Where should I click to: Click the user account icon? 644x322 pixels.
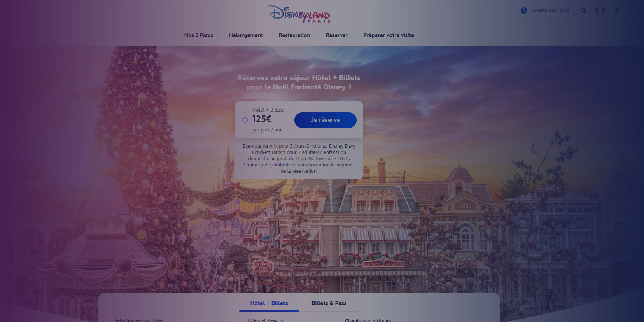click(x=616, y=10)
